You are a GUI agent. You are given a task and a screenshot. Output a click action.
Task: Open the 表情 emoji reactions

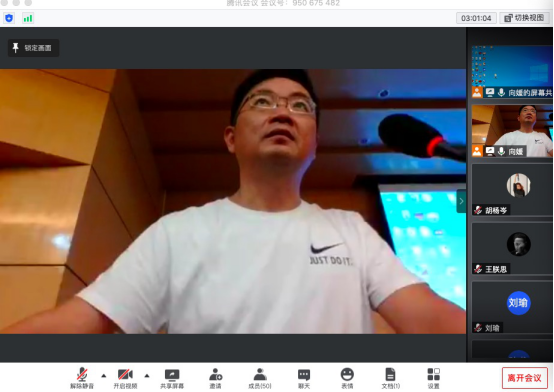347,378
